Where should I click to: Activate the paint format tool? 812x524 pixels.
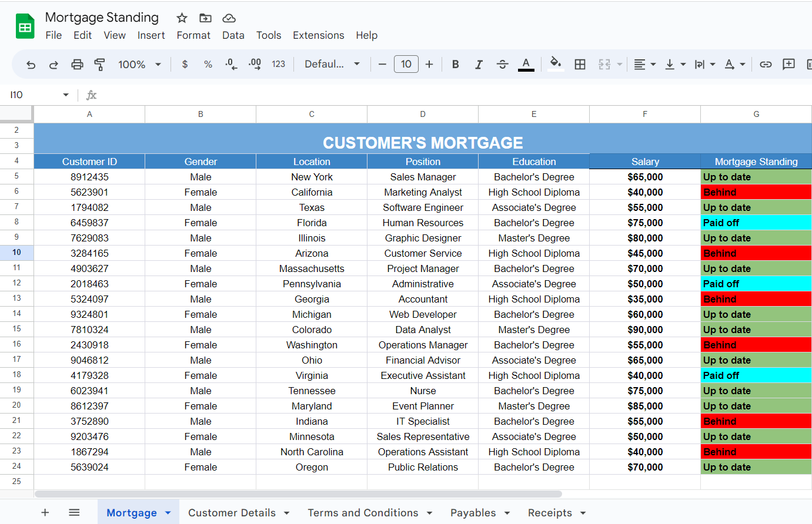tap(100, 65)
